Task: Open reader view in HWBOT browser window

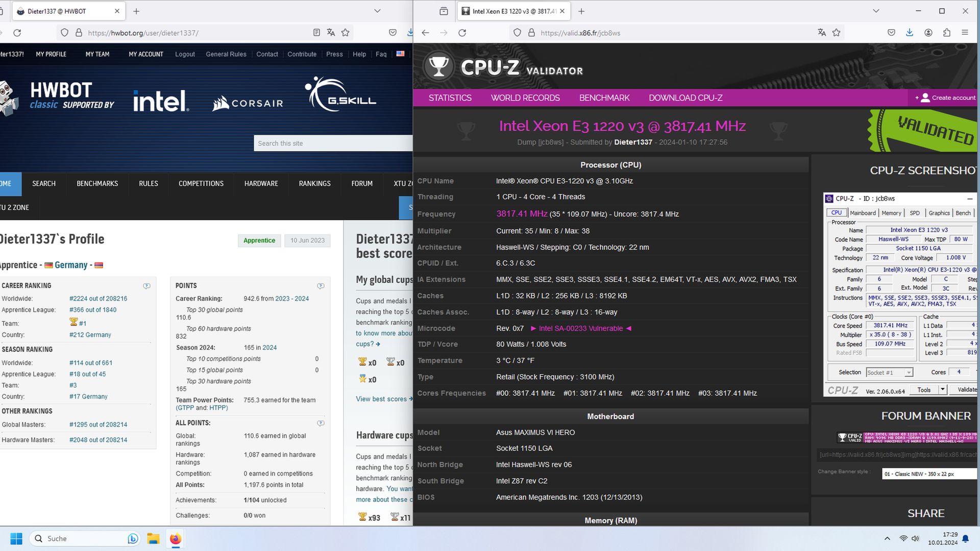Action: click(x=316, y=33)
